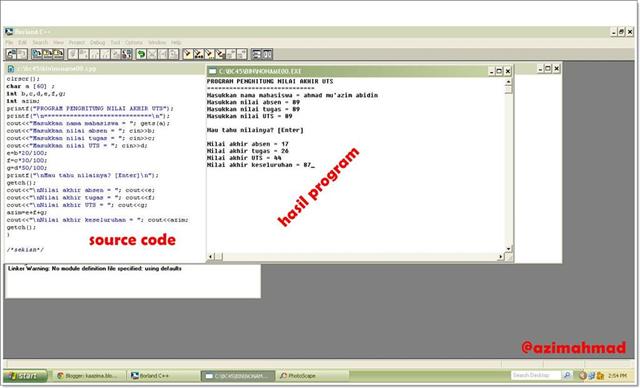Screen dimensions: 640x388
Task: Click the Build all toolbar icon (third yellow icon)
Action: click(x=209, y=54)
